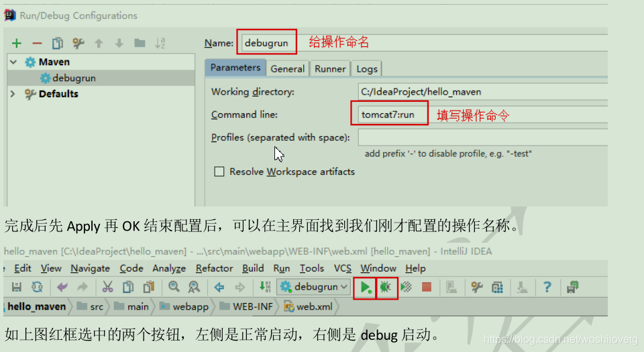Expand the Defaults tree node
Image resolution: width=644 pixels, height=352 pixels.
(13, 94)
